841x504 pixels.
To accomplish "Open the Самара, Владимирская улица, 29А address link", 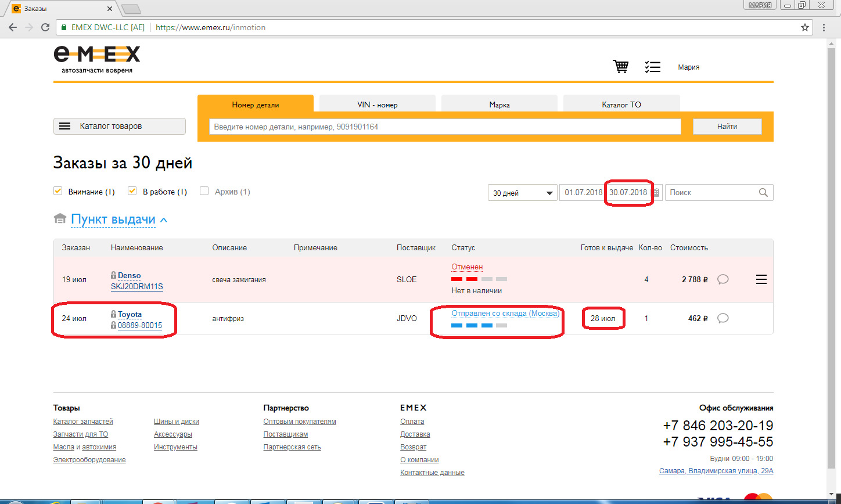I will pos(716,471).
